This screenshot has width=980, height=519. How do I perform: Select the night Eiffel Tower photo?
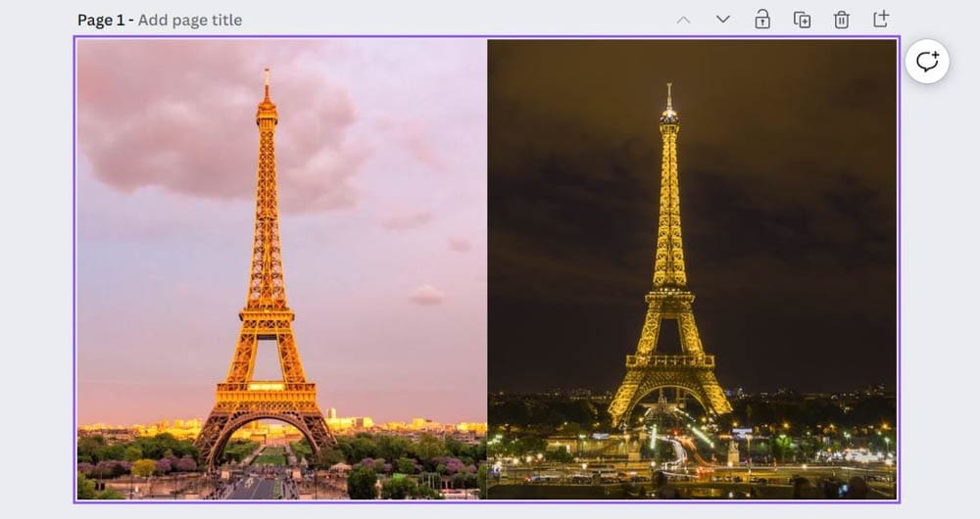click(692, 269)
